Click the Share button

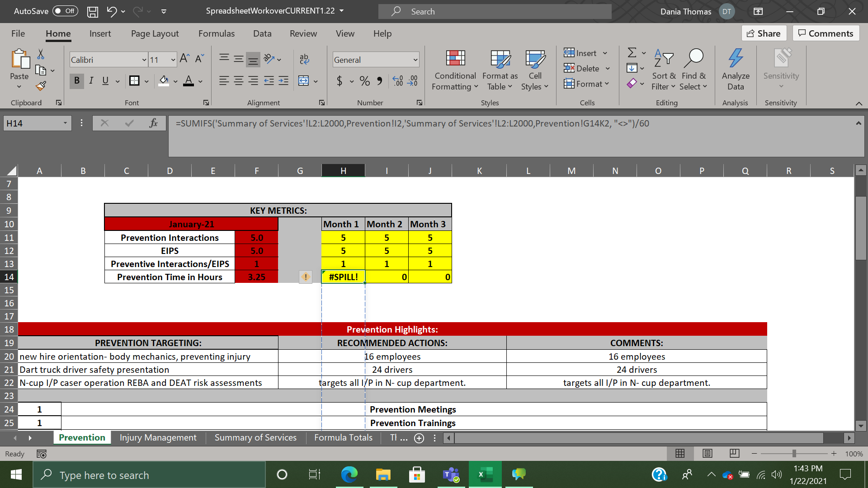764,33
